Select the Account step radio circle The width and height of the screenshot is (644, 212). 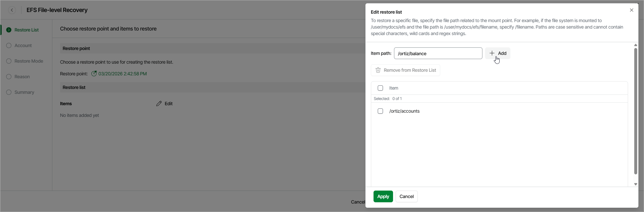click(9, 45)
